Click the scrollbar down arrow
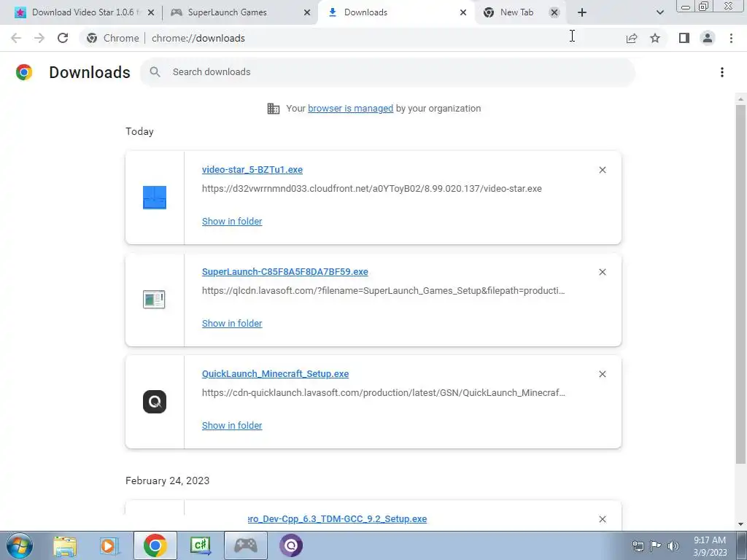 740,524
